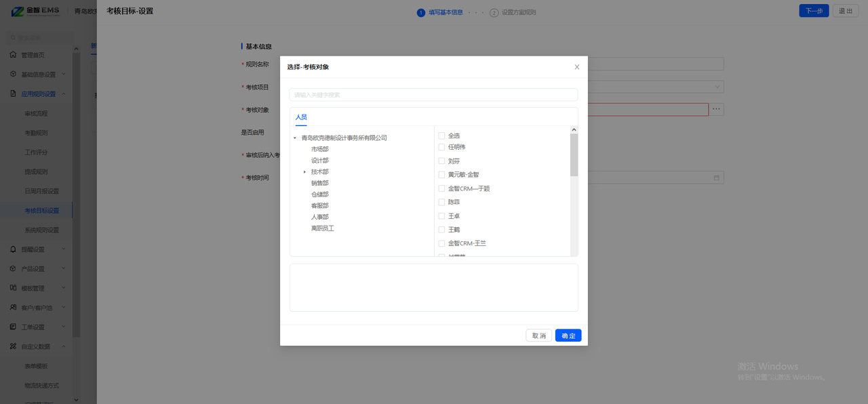This screenshot has height=404, width=868.
Task: Check the 王卓 checkbox
Action: pyautogui.click(x=441, y=216)
